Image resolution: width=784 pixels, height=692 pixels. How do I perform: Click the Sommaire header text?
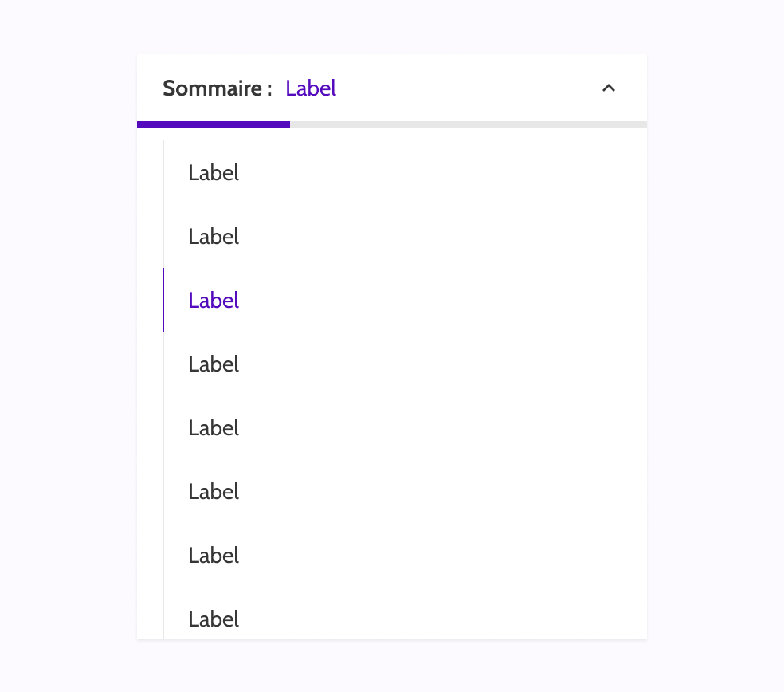(217, 88)
